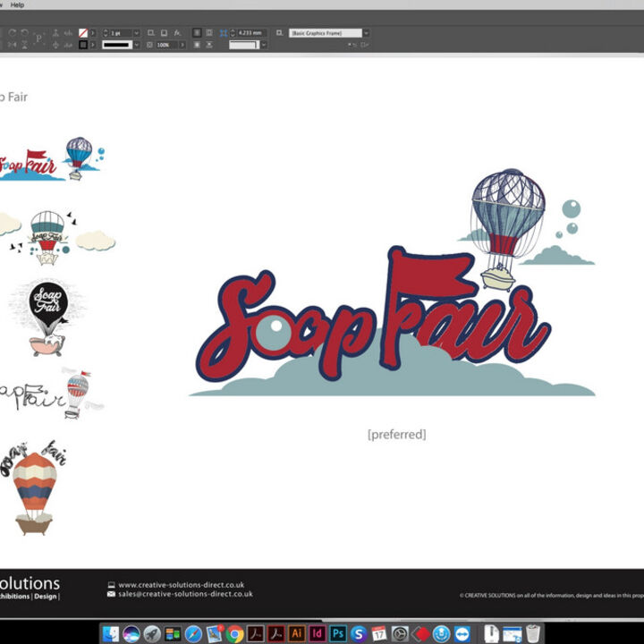Click the corner shape preview box

(244, 45)
